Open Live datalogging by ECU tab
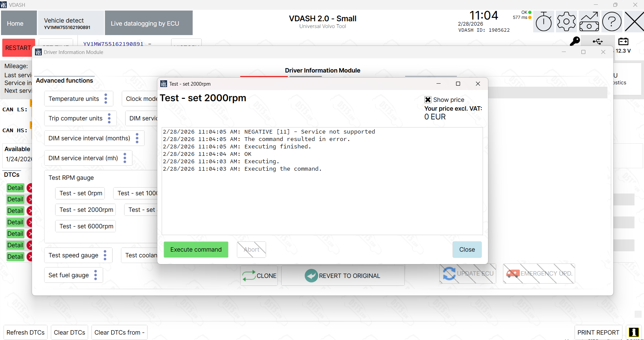 149,23
